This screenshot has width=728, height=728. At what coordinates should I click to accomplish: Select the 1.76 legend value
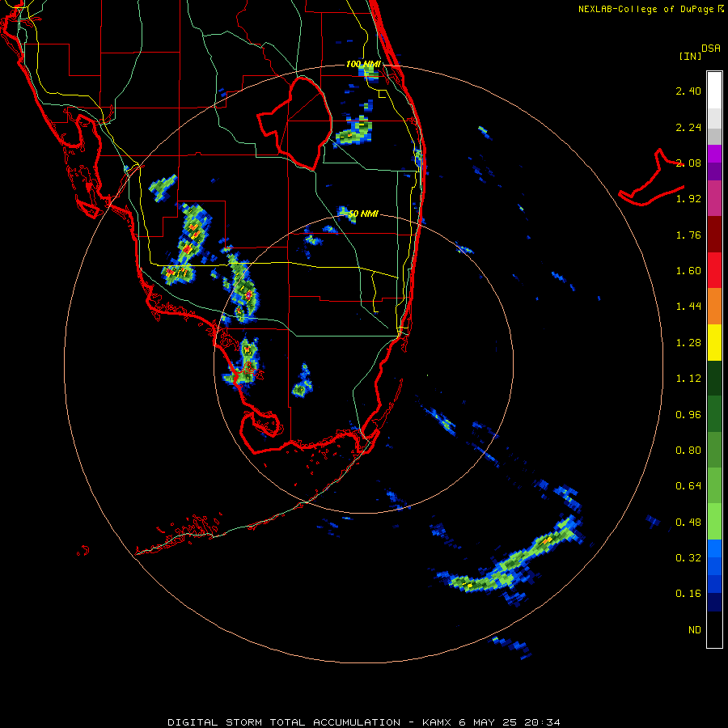click(x=688, y=235)
